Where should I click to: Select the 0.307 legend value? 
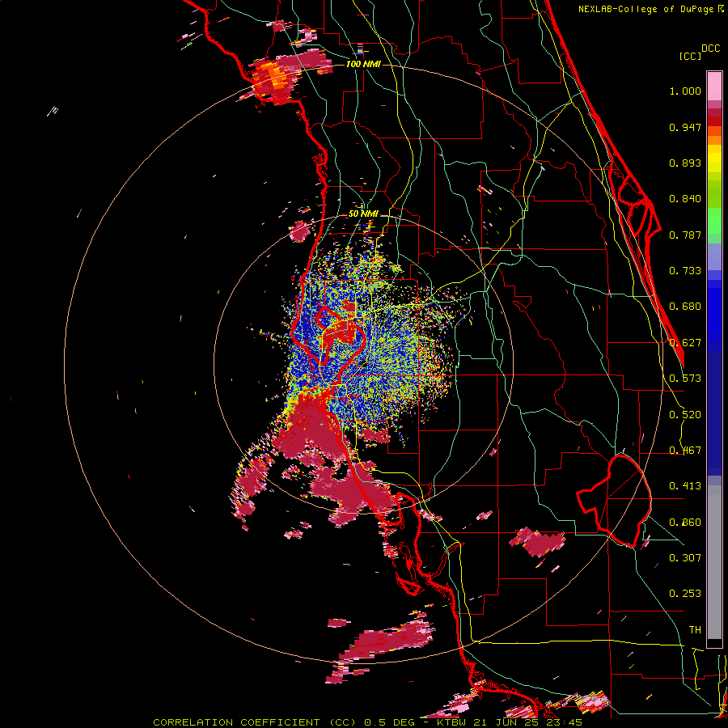[685, 558]
